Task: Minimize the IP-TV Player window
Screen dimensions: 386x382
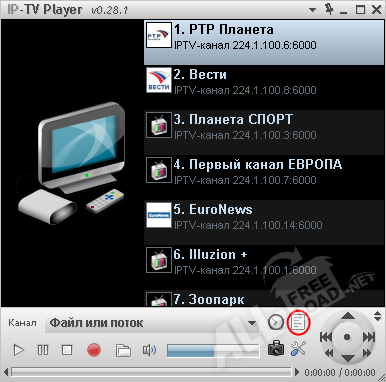Action: [x=344, y=13]
